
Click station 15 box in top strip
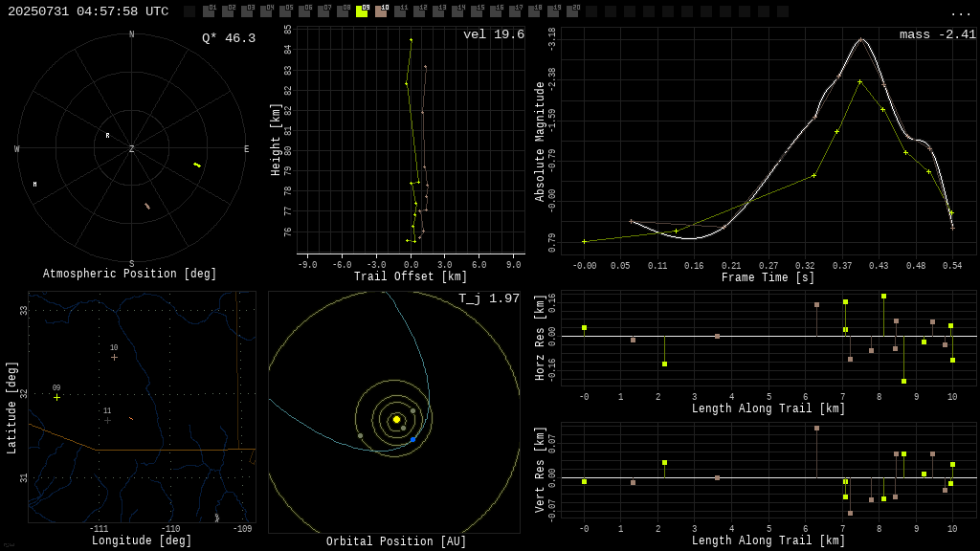[476, 11]
